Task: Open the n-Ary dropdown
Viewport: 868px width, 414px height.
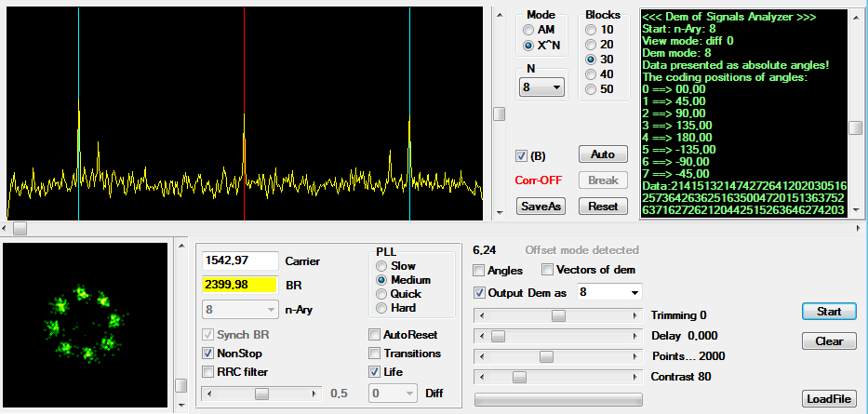Action: (x=240, y=310)
